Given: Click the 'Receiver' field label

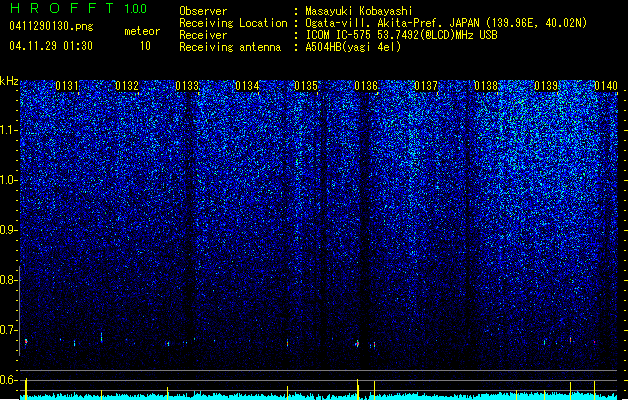Looking at the screenshot, I should coord(203,35).
